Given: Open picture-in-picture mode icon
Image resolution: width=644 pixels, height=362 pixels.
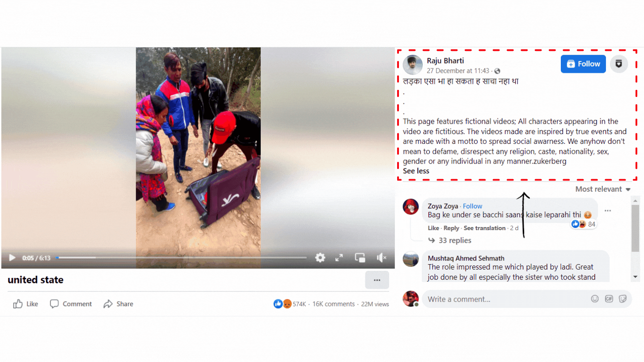Looking at the screenshot, I should (x=360, y=257).
